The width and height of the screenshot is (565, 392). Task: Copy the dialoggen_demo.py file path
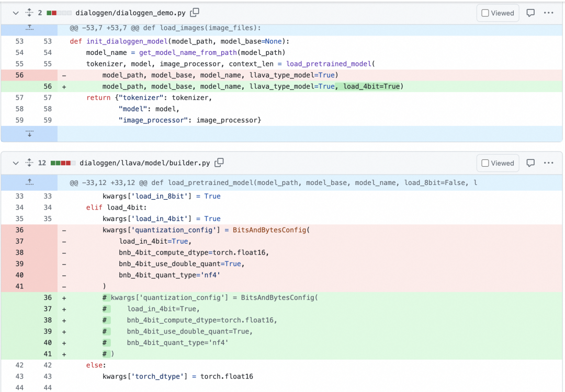[x=195, y=13]
